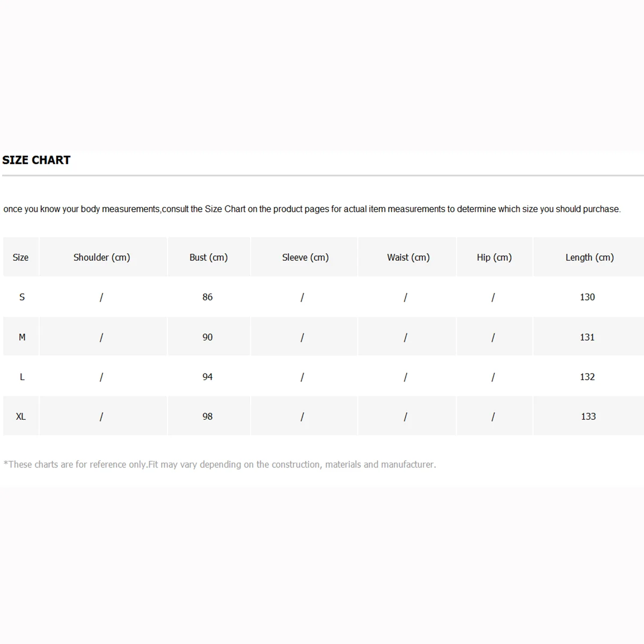Select the L size row label
644x644 pixels.
(x=22, y=377)
